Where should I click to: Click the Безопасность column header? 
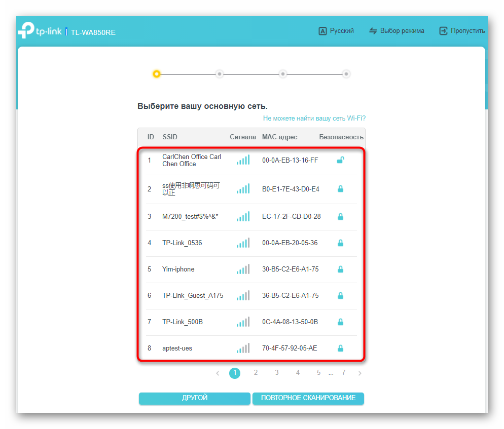(341, 137)
